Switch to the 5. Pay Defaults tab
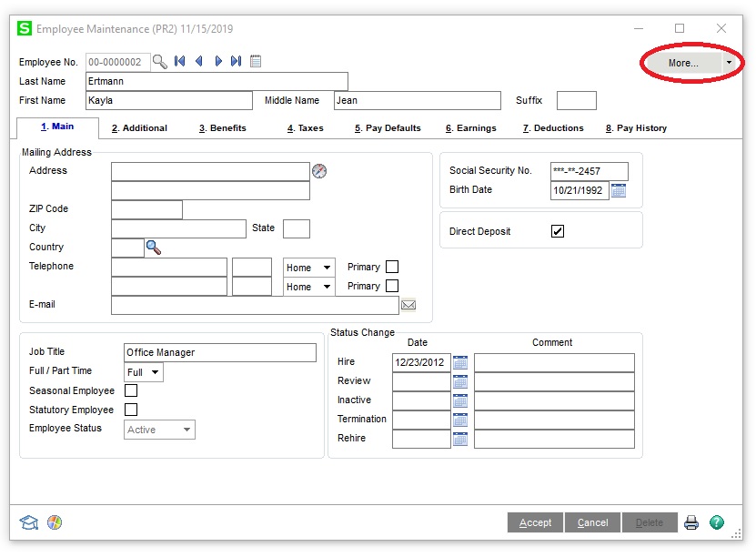Viewport: 756px width, 557px height. [x=388, y=128]
